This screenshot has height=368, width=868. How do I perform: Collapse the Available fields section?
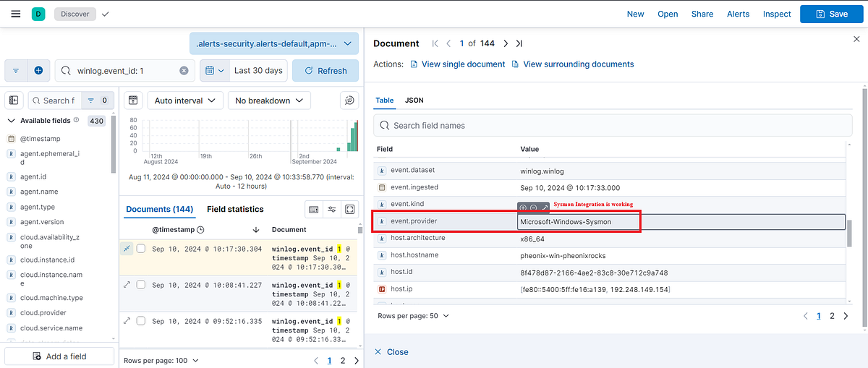[x=12, y=121]
